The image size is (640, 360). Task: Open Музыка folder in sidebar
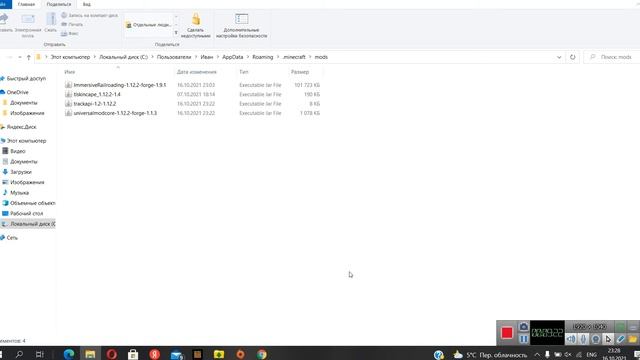(19, 193)
